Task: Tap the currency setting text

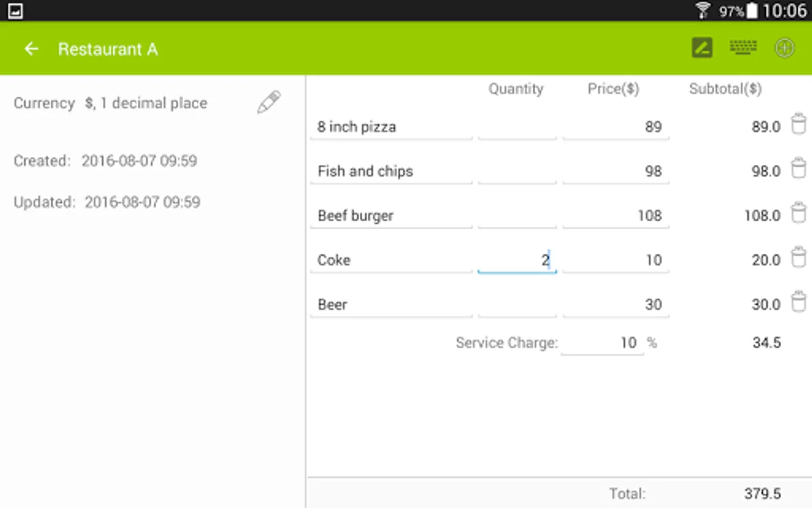Action: click(x=146, y=103)
